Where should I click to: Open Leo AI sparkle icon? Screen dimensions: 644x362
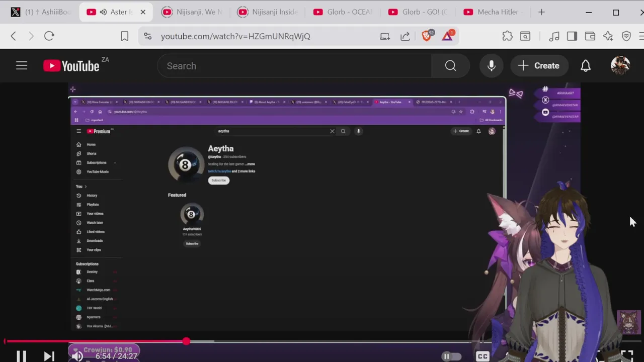608,36
